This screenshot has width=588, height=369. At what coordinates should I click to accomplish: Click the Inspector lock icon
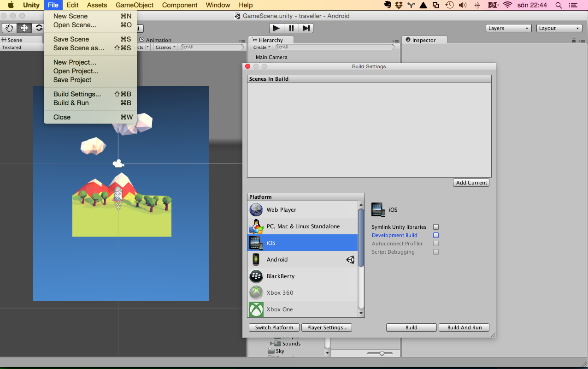574,40
